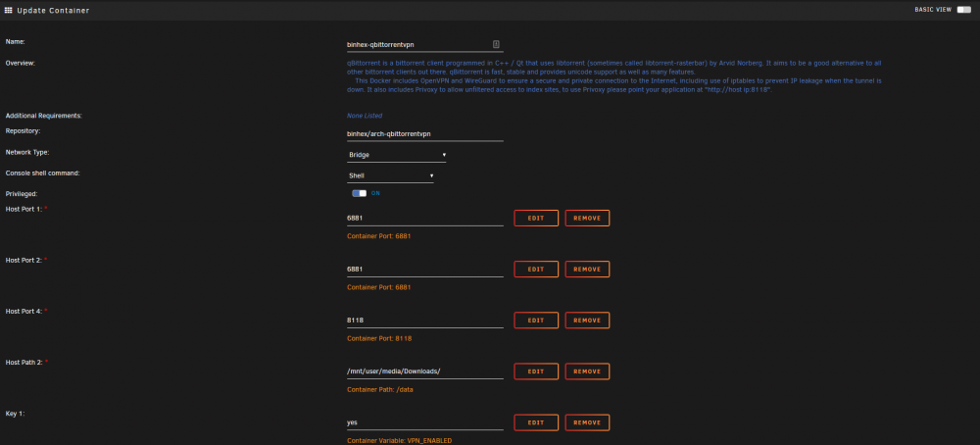This screenshot has width=980, height=445.
Task: Click the Name field with binhex-qbittorrentvpn
Action: [x=425, y=44]
